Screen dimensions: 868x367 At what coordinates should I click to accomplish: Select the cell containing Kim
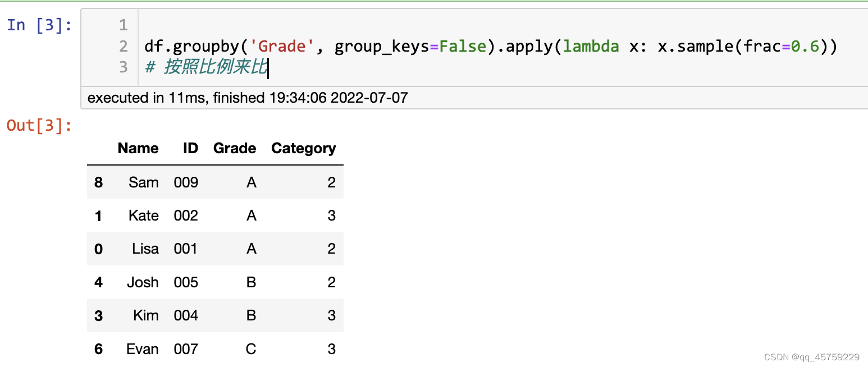point(146,315)
